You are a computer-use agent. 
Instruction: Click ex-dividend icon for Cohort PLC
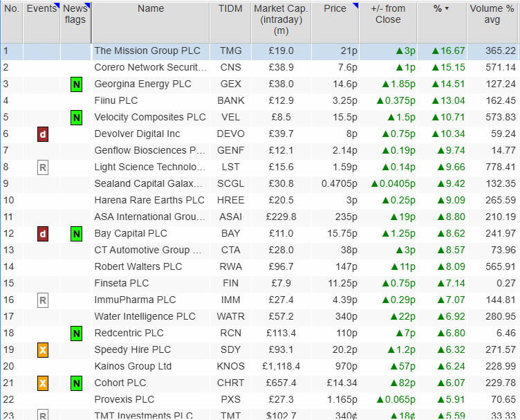click(43, 383)
